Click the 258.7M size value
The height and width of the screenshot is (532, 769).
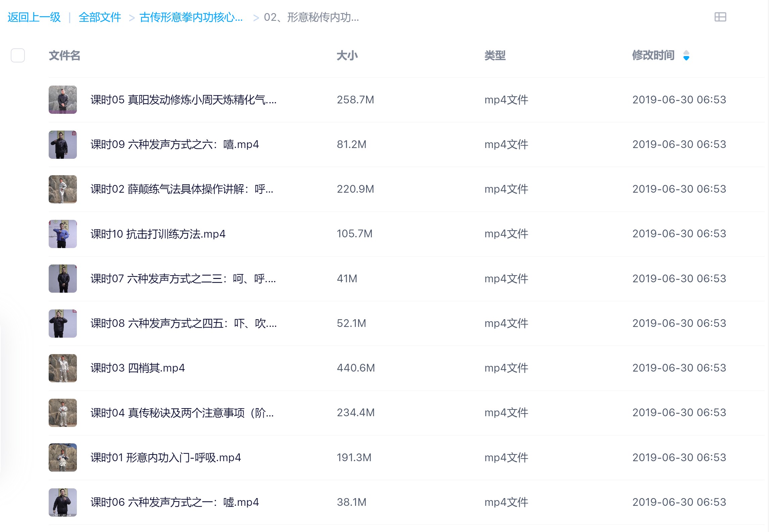tap(355, 100)
